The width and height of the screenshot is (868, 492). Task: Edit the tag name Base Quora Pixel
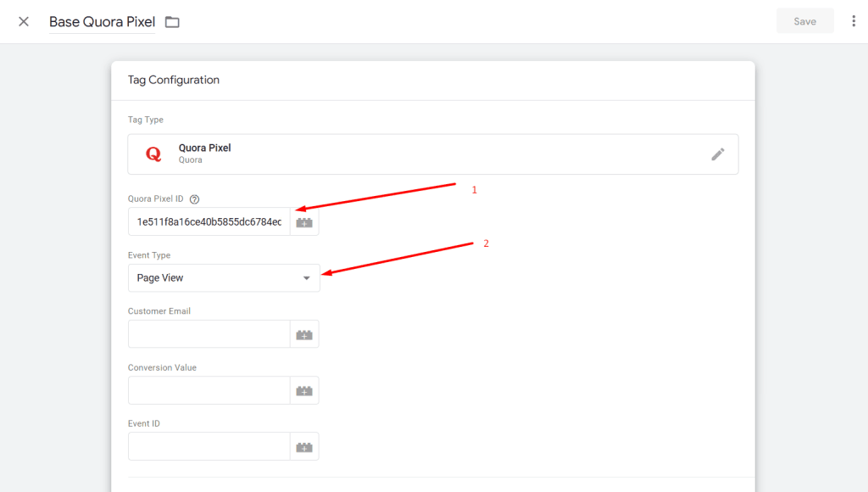(102, 21)
